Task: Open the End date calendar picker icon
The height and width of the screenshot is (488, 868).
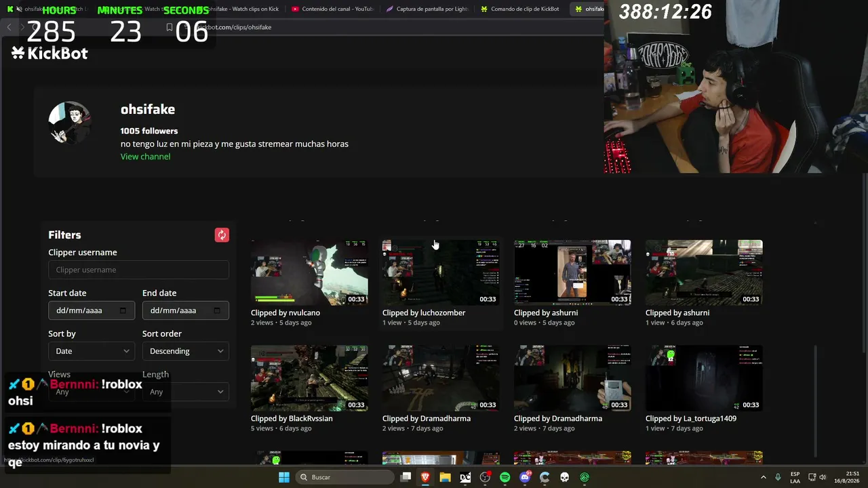Action: 217,310
